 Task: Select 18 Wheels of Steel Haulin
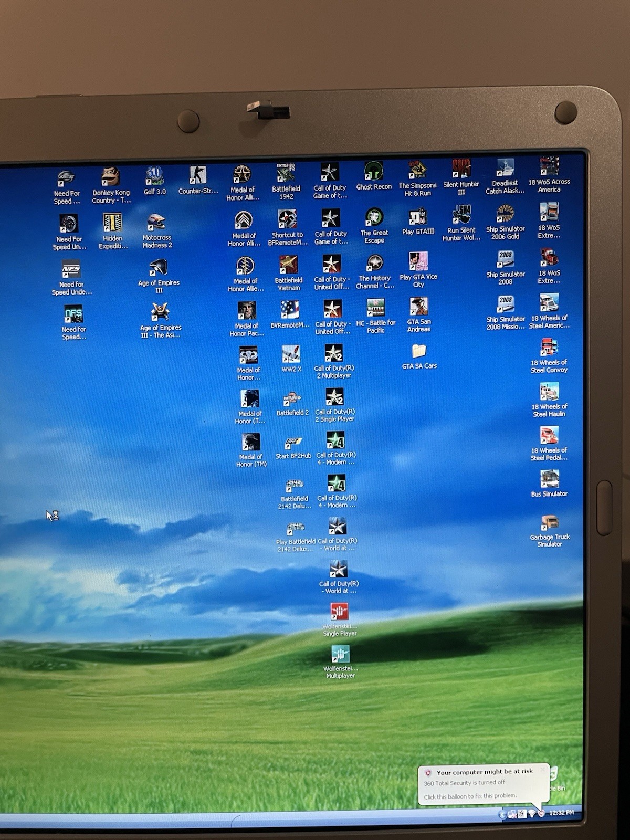[x=549, y=400]
